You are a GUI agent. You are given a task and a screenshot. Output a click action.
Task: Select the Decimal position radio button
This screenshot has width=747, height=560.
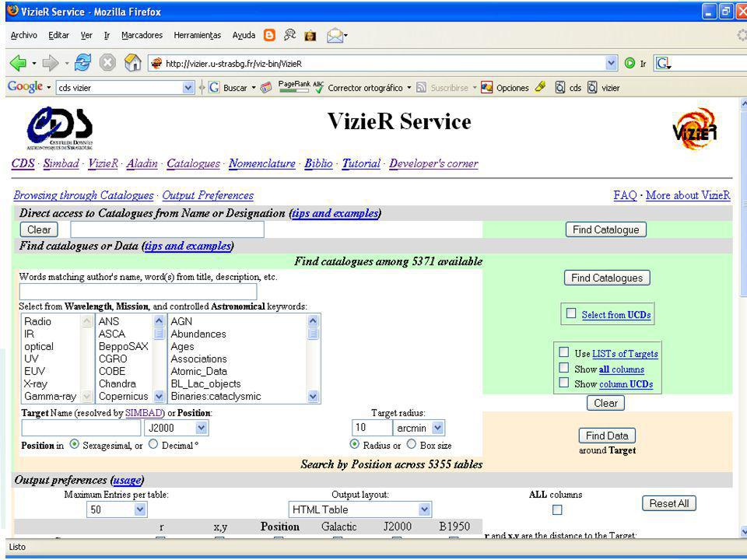point(153,444)
